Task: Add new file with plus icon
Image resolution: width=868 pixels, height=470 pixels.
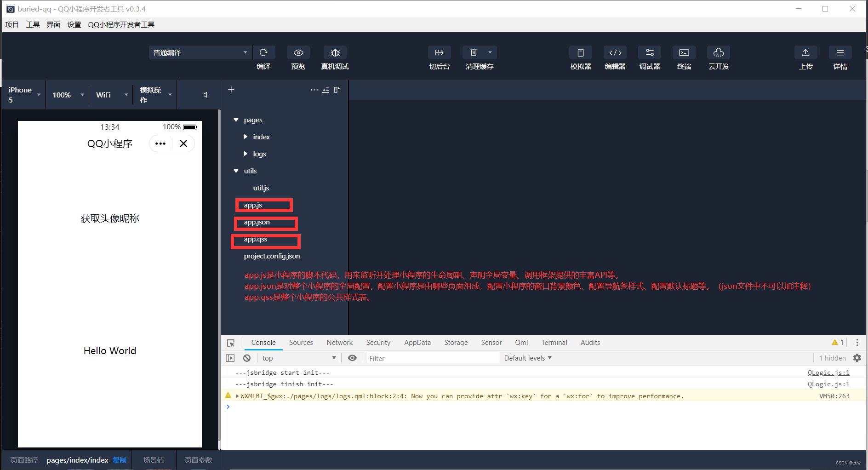Action: click(231, 90)
